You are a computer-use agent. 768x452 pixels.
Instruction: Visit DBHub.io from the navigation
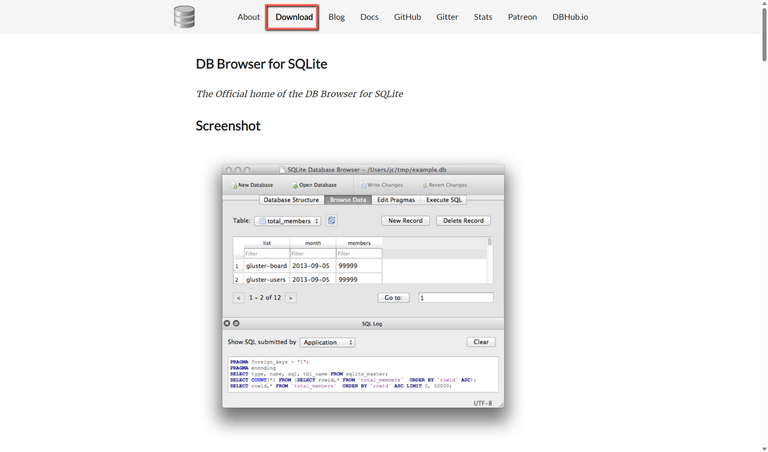[570, 17]
